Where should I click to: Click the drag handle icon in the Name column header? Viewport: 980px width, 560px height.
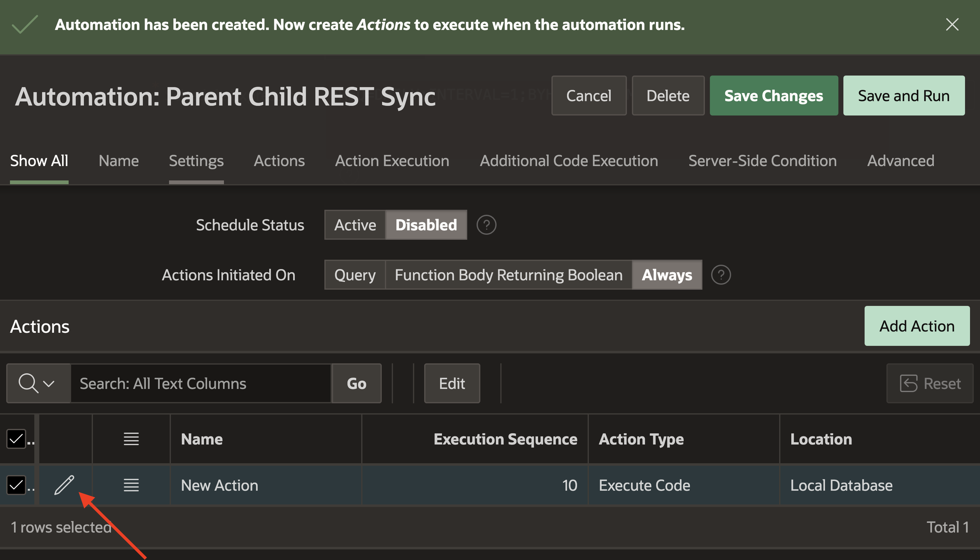pos(131,439)
